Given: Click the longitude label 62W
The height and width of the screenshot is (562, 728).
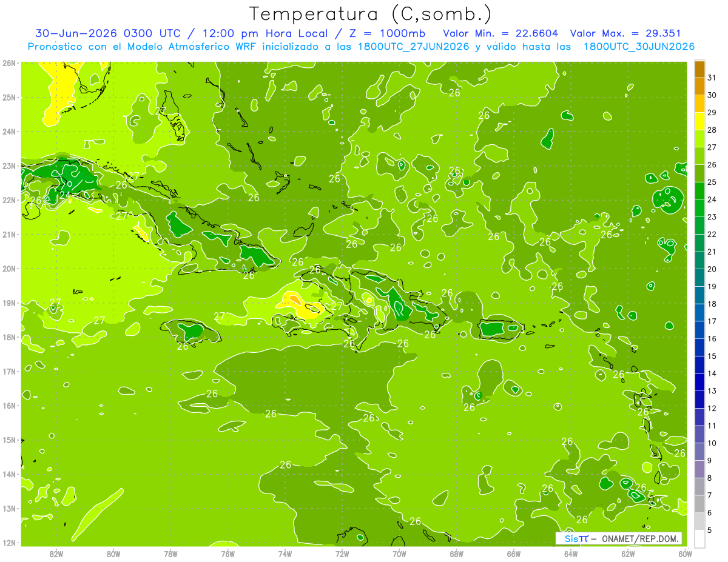Looking at the screenshot, I should tap(628, 553).
